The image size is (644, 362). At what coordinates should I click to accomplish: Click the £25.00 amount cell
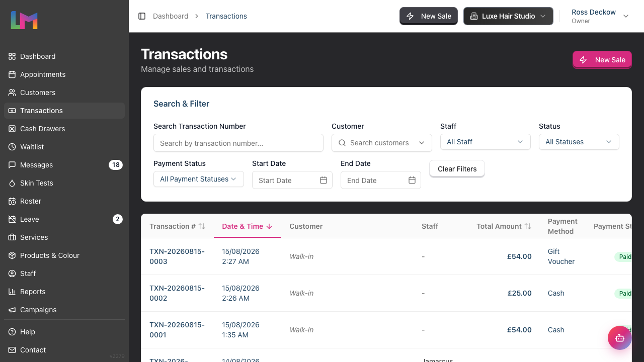click(519, 293)
